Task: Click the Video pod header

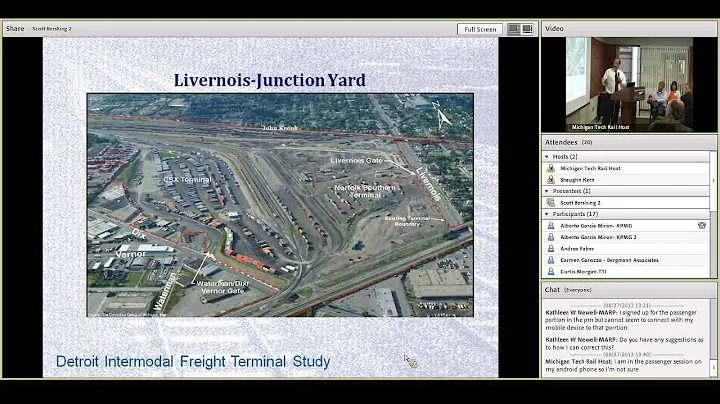Action: (x=629, y=28)
